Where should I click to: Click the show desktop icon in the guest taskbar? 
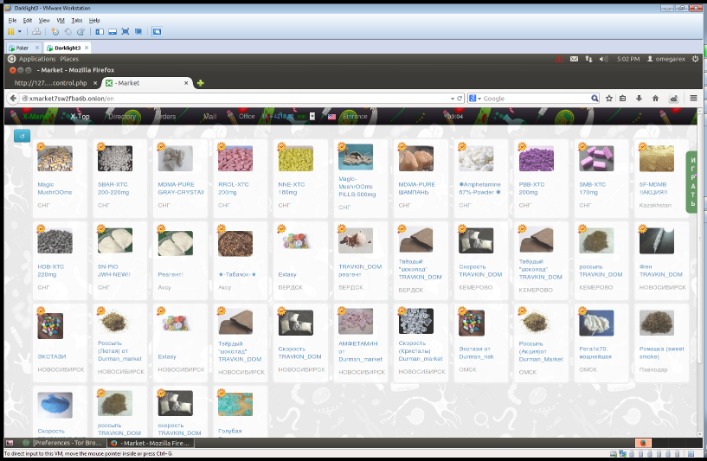pyautogui.click(x=9, y=443)
